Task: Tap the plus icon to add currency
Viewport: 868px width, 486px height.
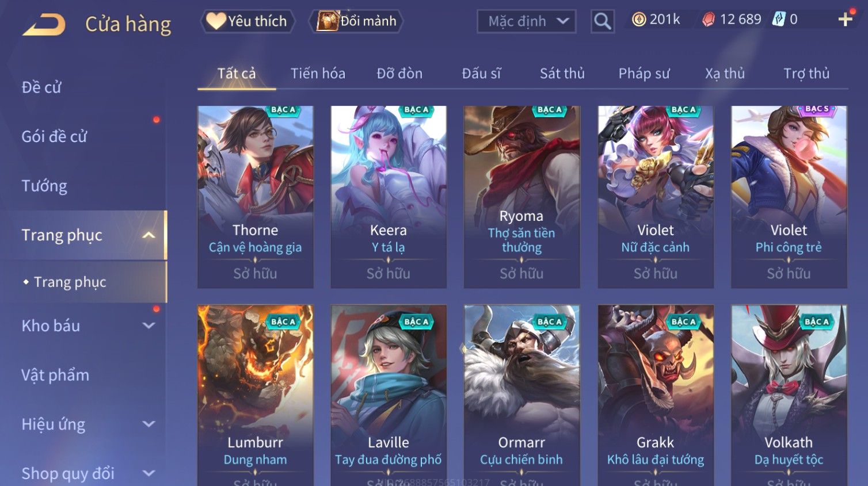Action: coord(845,20)
